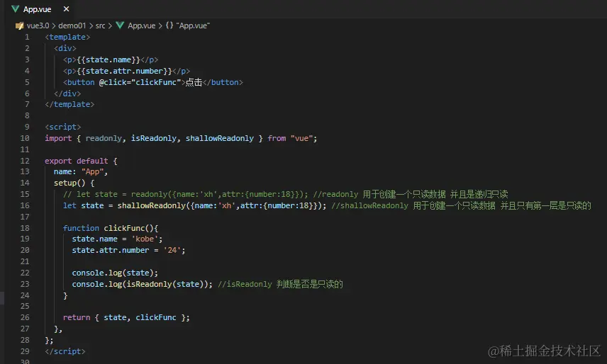
Task: Close the App.vue tab
Action: click(66, 9)
